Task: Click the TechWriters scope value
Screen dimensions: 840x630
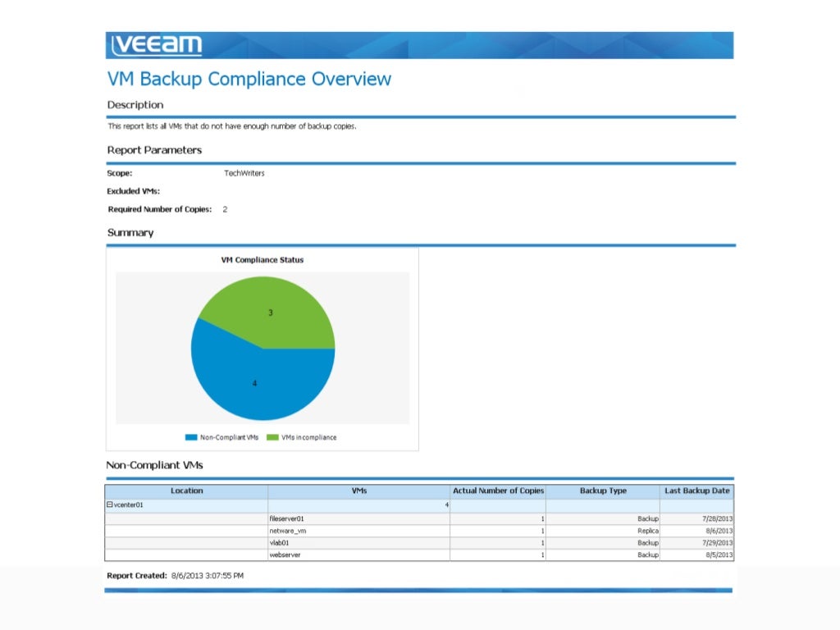Action: pos(244,173)
